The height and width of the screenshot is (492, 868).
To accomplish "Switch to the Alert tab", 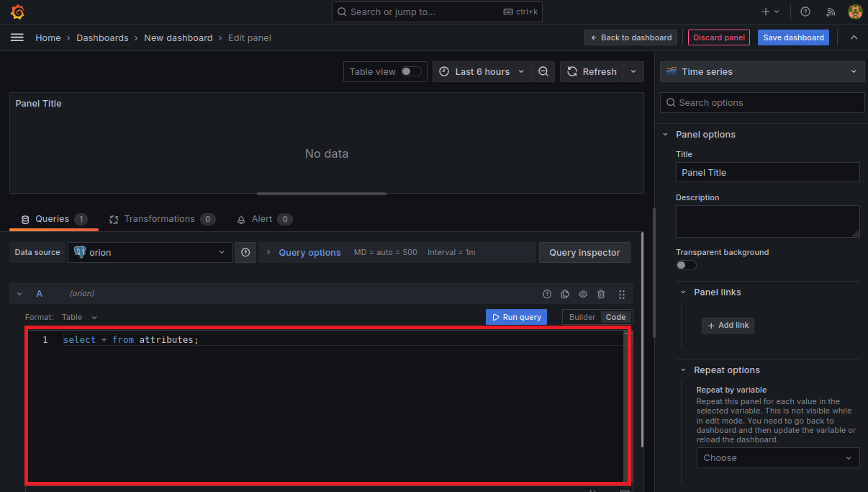I will (264, 219).
